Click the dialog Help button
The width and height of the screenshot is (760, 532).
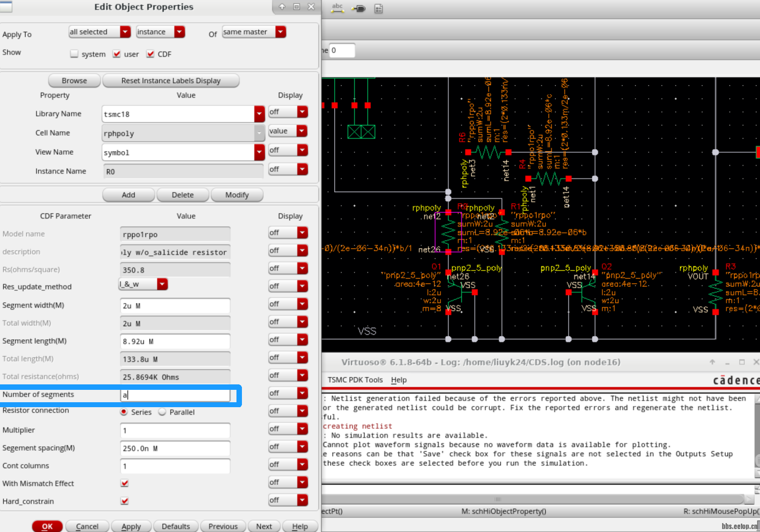299,526
